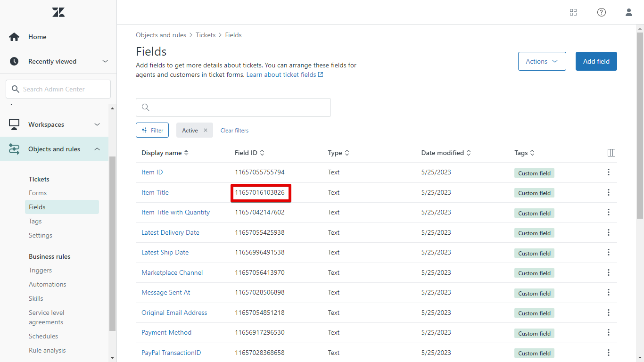Click the Add field button

coord(596,61)
